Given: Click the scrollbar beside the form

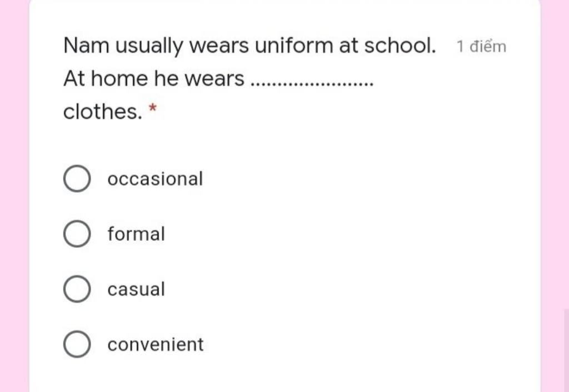Looking at the screenshot, I should tap(566, 350).
